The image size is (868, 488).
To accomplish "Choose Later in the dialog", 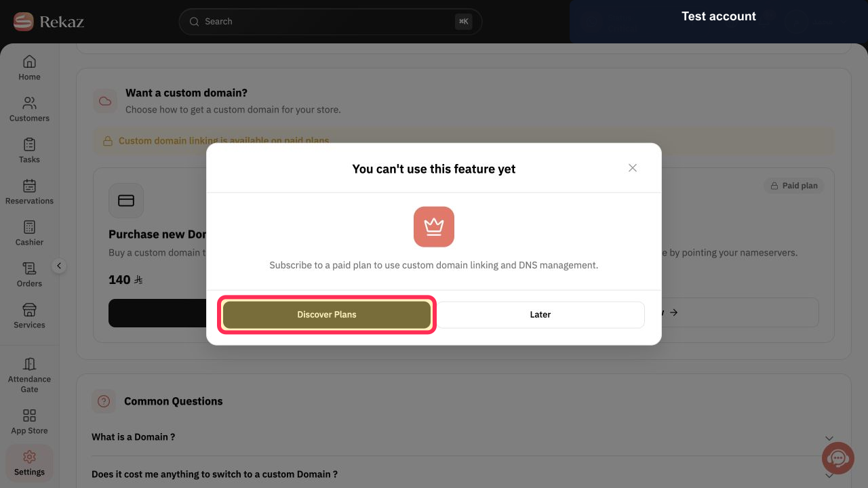I will point(540,314).
